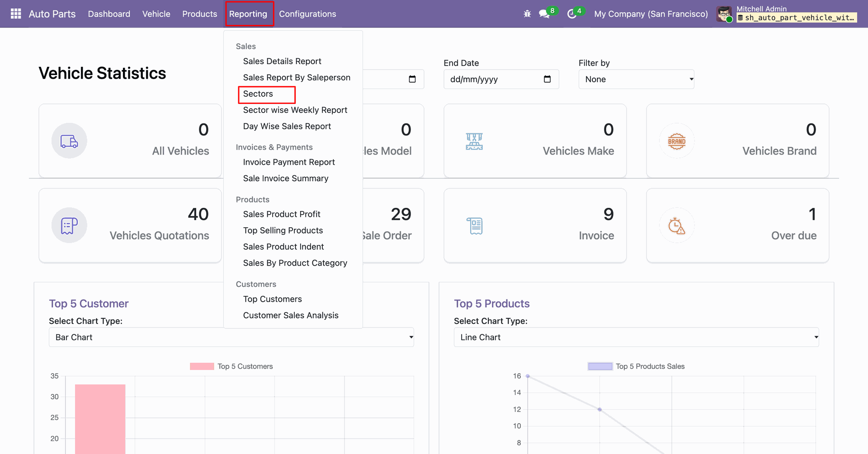Select Sector wise Weekly Report
Viewport: 868px width, 454px height.
tap(295, 110)
